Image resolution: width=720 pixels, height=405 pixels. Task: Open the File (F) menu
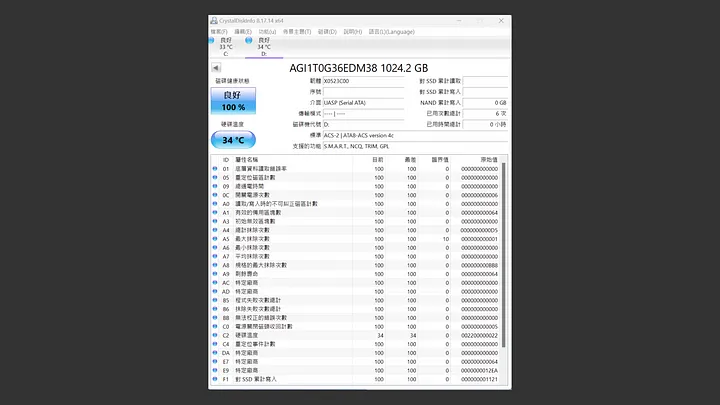click(x=219, y=32)
